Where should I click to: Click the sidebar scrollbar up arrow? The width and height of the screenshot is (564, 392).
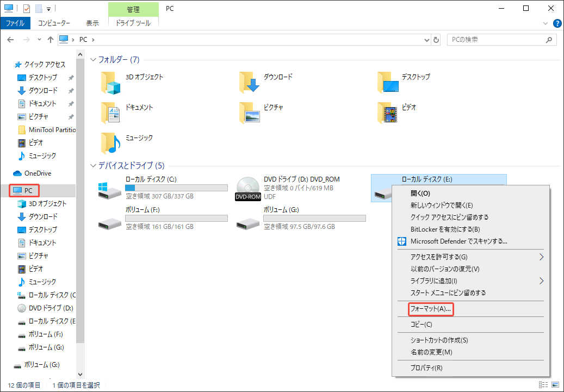point(80,55)
